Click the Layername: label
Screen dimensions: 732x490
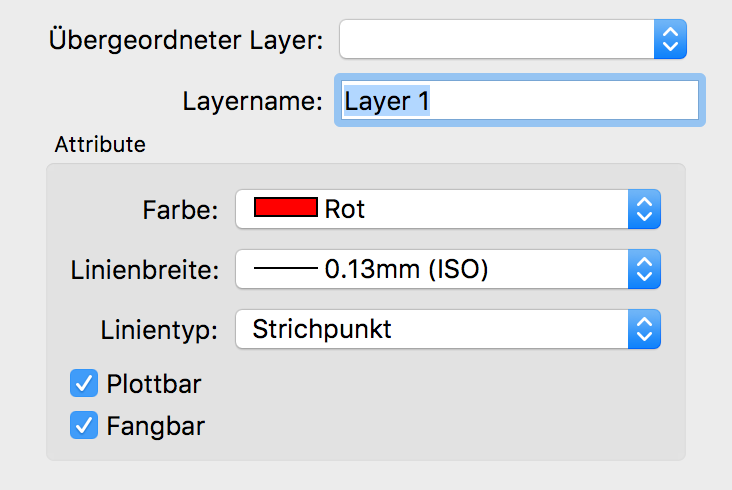pyautogui.click(x=252, y=101)
